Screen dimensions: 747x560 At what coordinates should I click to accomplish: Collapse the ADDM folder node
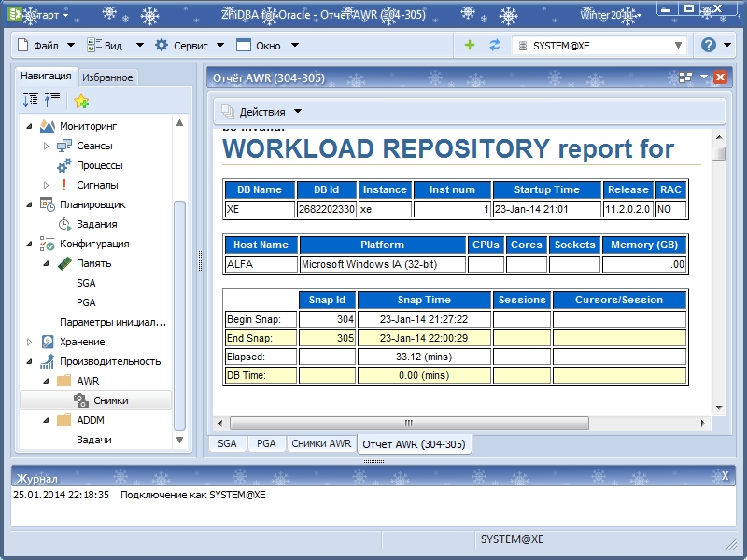point(46,421)
